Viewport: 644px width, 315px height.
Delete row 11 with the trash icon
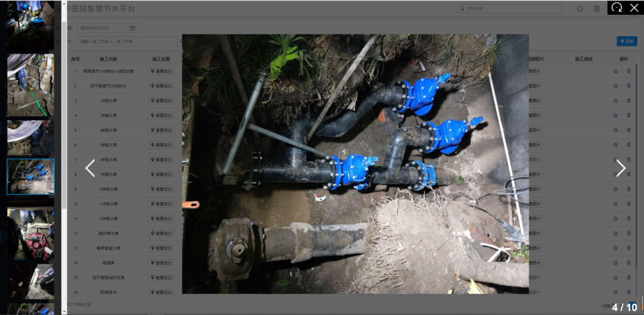pos(628,219)
